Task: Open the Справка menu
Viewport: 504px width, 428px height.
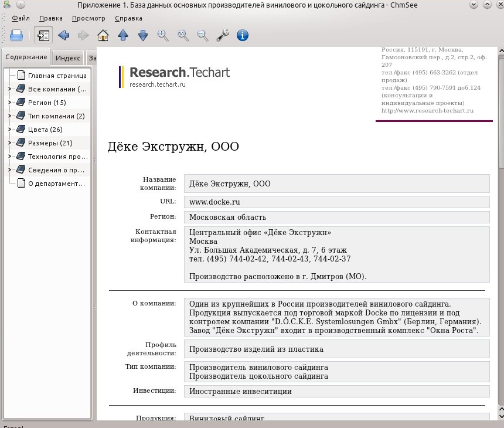Action: pos(128,18)
